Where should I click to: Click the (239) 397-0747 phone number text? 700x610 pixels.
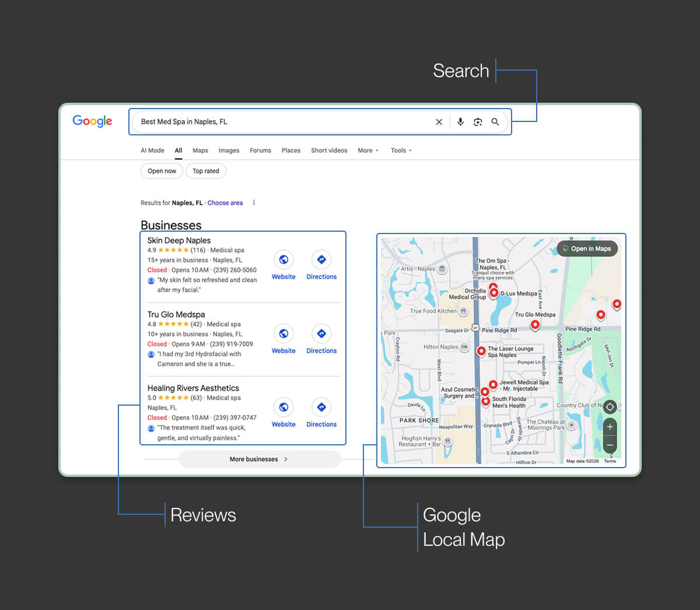click(235, 418)
